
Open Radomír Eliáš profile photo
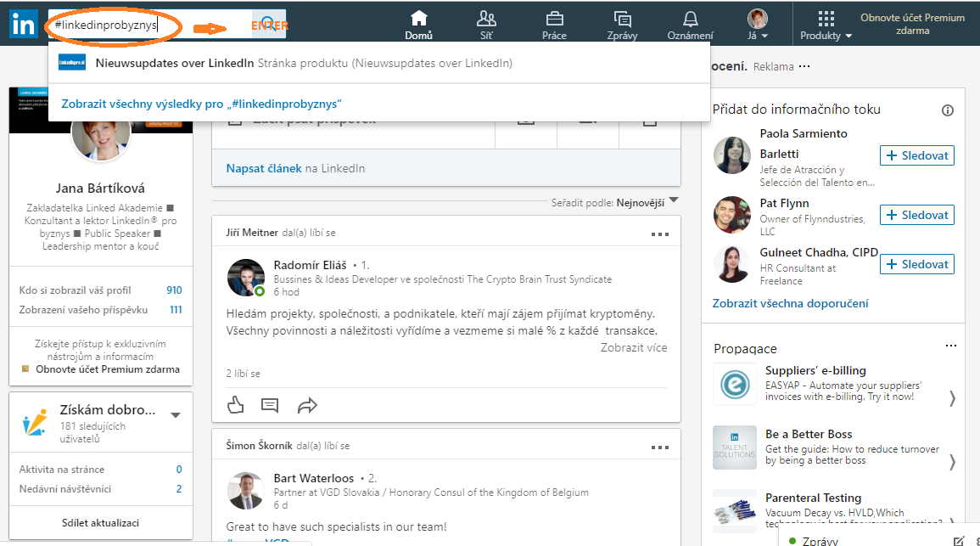[245, 278]
